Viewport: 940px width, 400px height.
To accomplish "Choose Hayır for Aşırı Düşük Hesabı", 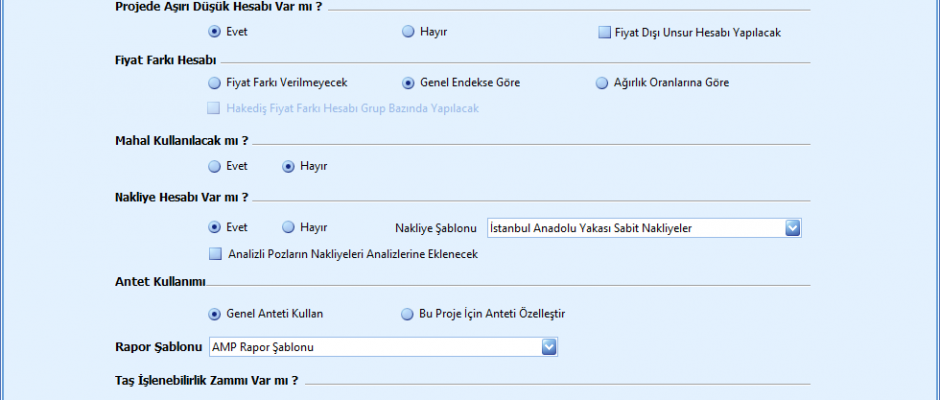I will point(408,32).
